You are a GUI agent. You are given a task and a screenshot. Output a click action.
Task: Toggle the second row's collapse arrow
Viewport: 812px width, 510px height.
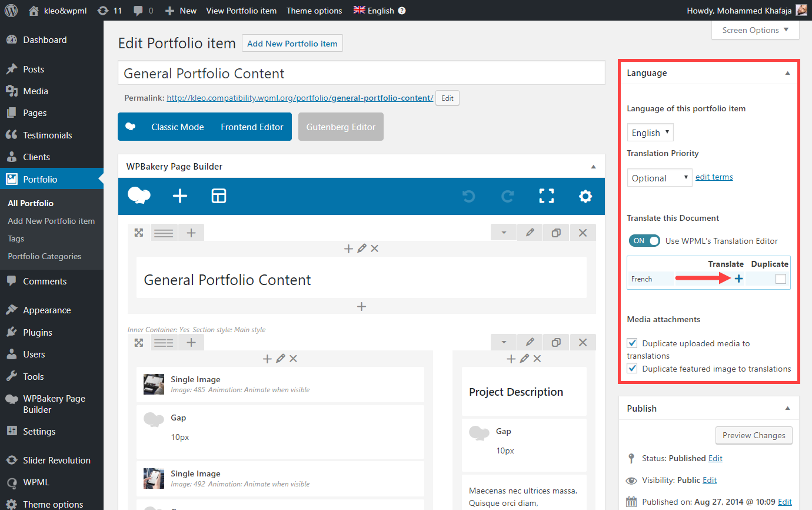pyautogui.click(x=504, y=342)
